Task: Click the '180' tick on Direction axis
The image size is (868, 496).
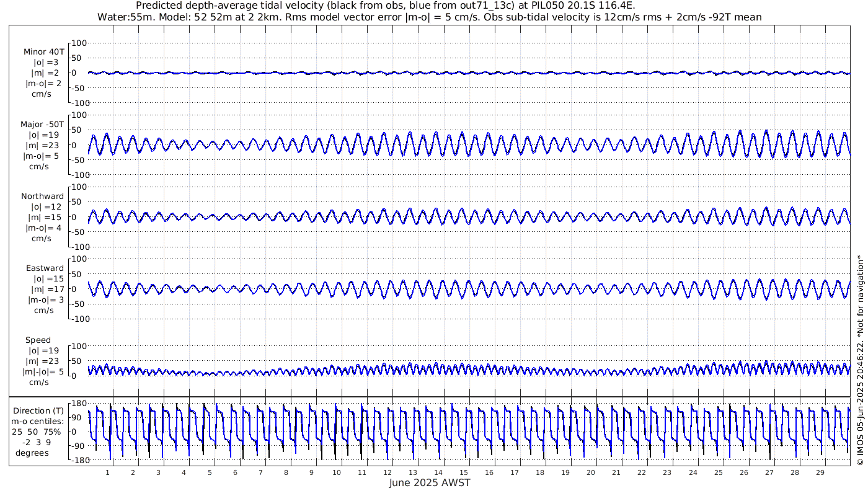Action: point(77,404)
